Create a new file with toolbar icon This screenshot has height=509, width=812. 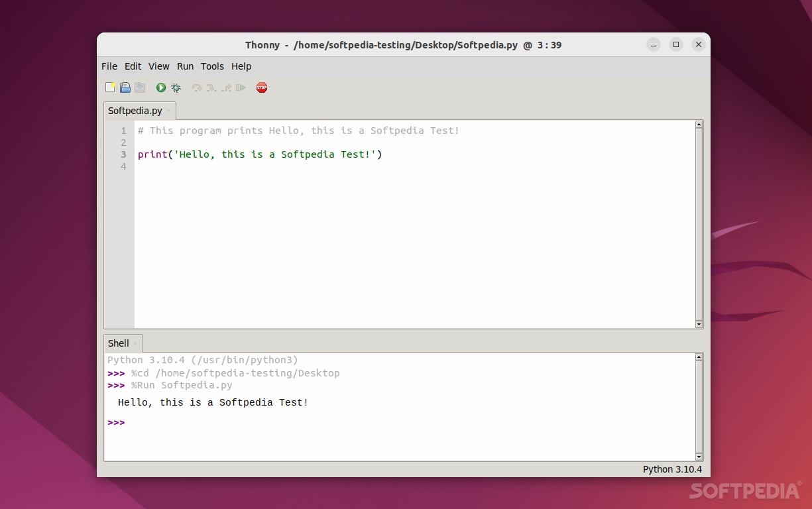pos(110,87)
